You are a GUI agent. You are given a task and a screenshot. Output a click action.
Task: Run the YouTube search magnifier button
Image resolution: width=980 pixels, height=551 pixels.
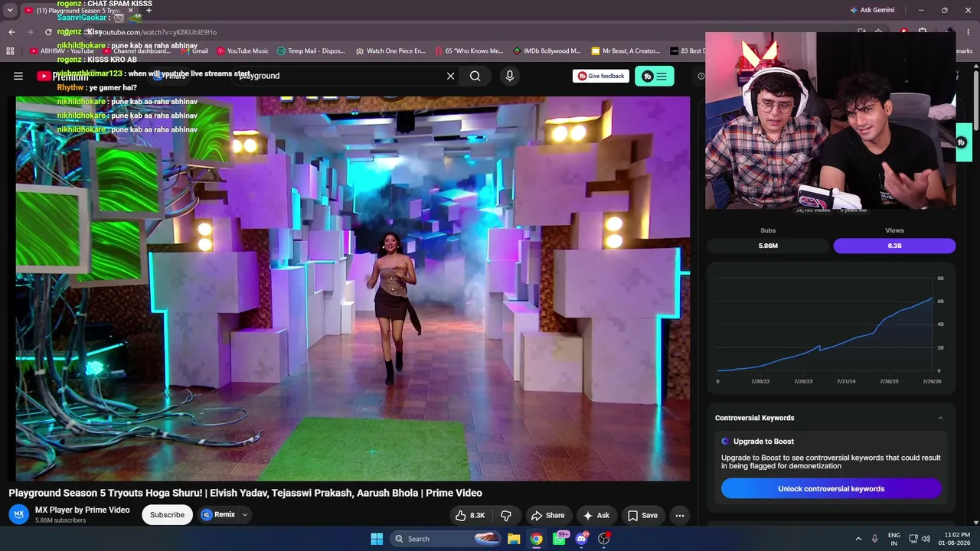(475, 76)
